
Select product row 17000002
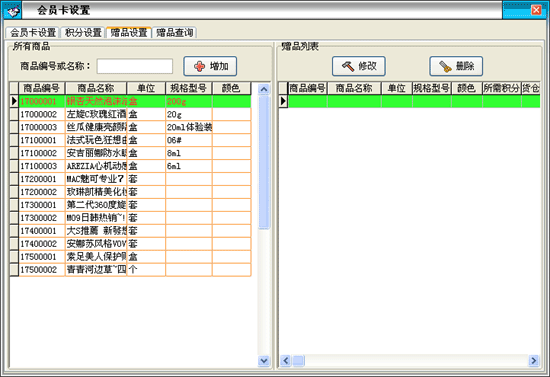[x=135, y=114]
